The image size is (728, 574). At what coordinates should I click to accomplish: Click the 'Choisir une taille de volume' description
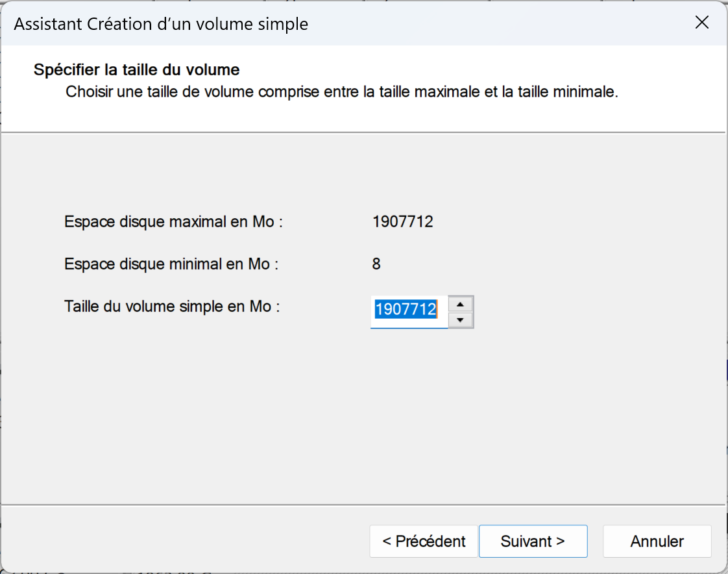342,92
